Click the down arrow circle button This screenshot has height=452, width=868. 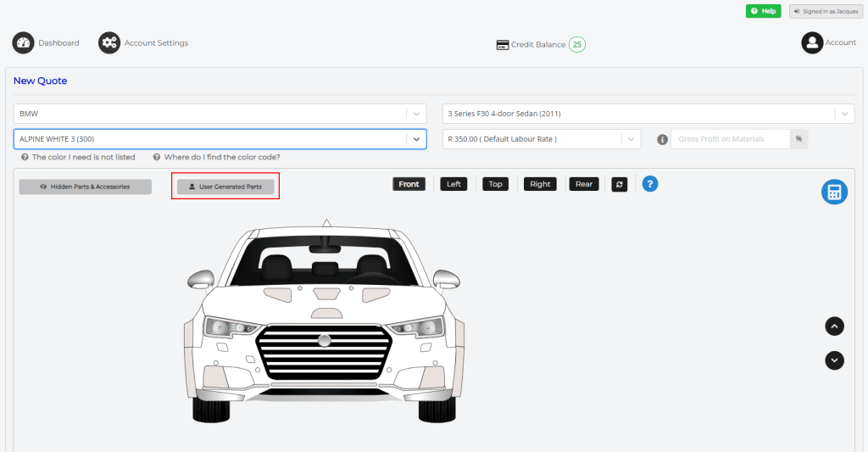coord(834,360)
